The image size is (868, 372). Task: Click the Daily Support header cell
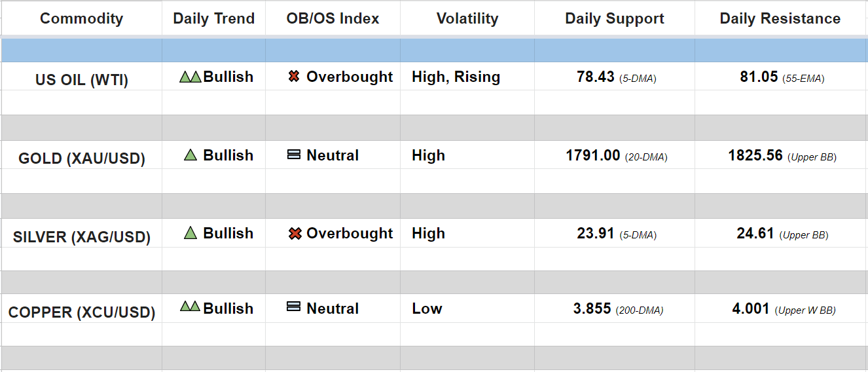click(615, 18)
